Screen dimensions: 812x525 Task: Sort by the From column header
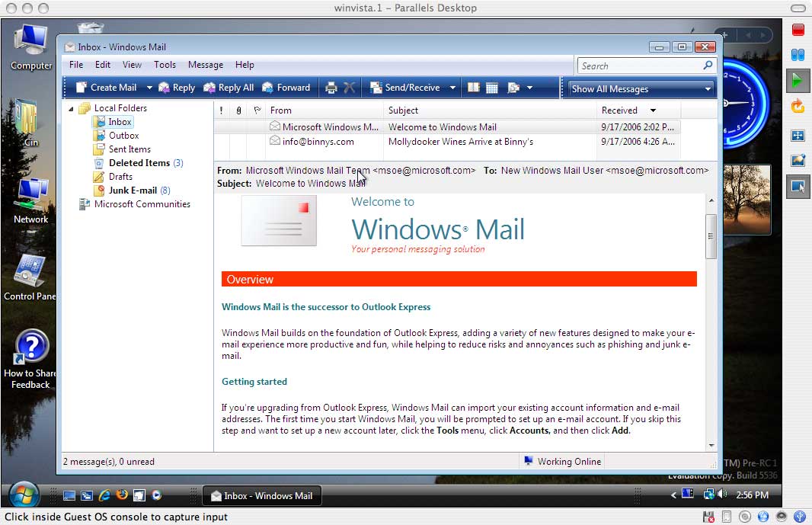(x=324, y=110)
